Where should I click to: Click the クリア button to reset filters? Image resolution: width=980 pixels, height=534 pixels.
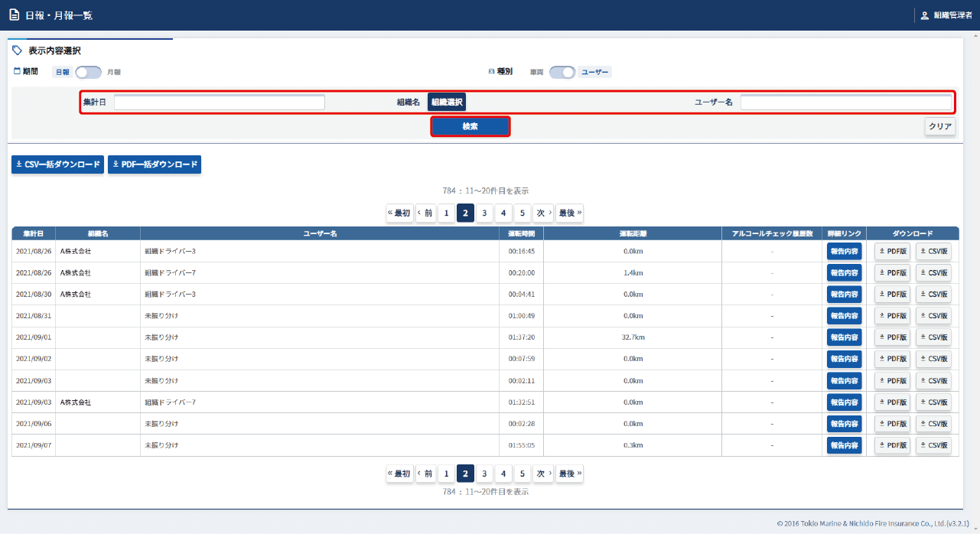[x=939, y=127]
